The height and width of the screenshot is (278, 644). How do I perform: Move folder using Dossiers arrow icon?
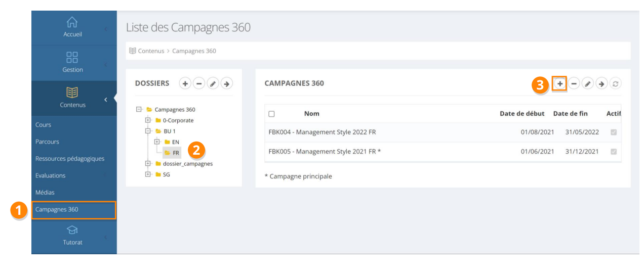(226, 84)
